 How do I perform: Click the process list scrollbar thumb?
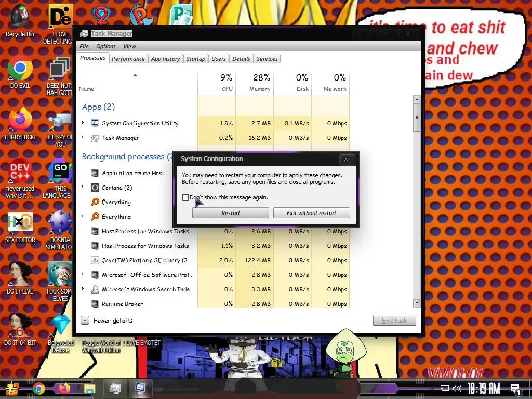417,118
